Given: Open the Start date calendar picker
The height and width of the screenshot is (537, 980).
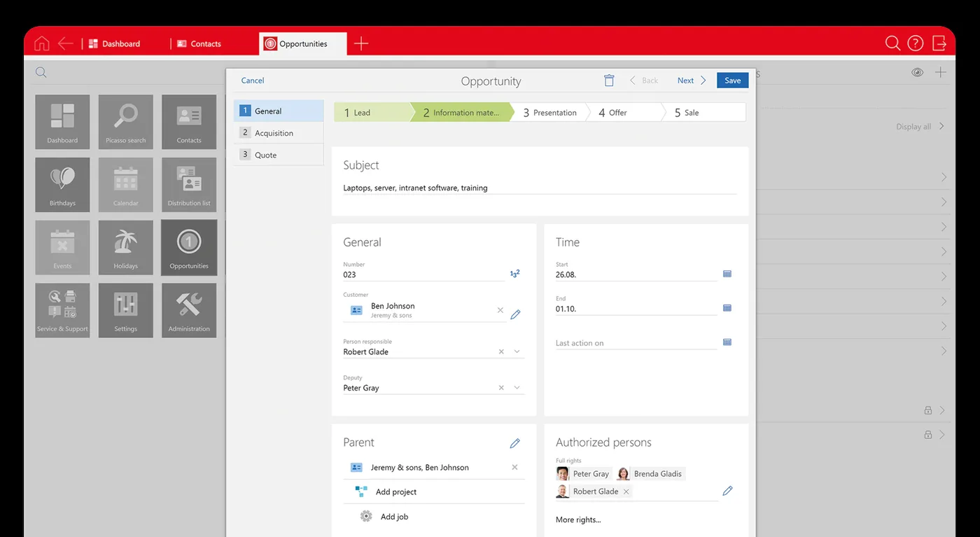Looking at the screenshot, I should coord(727,274).
